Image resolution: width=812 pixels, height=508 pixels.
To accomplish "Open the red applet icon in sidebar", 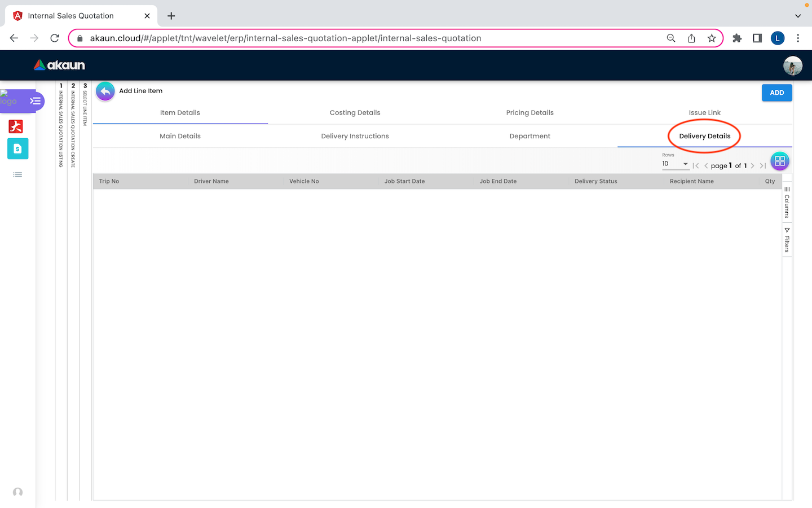I will (x=16, y=126).
